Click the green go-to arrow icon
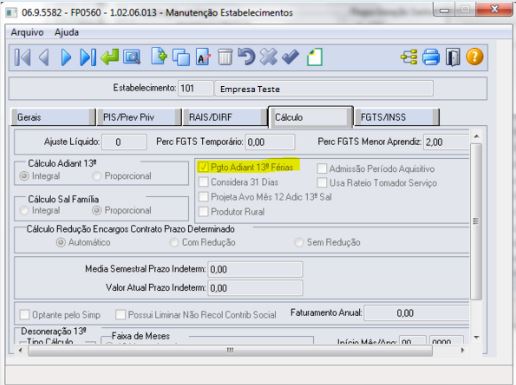This screenshot has width=516, height=385. point(110,57)
